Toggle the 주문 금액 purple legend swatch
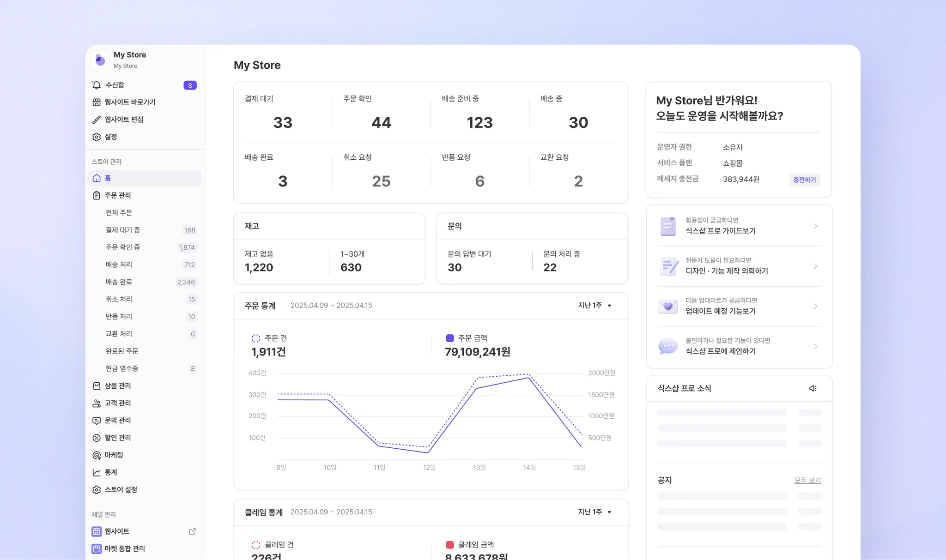The width and height of the screenshot is (946, 560). [x=449, y=338]
